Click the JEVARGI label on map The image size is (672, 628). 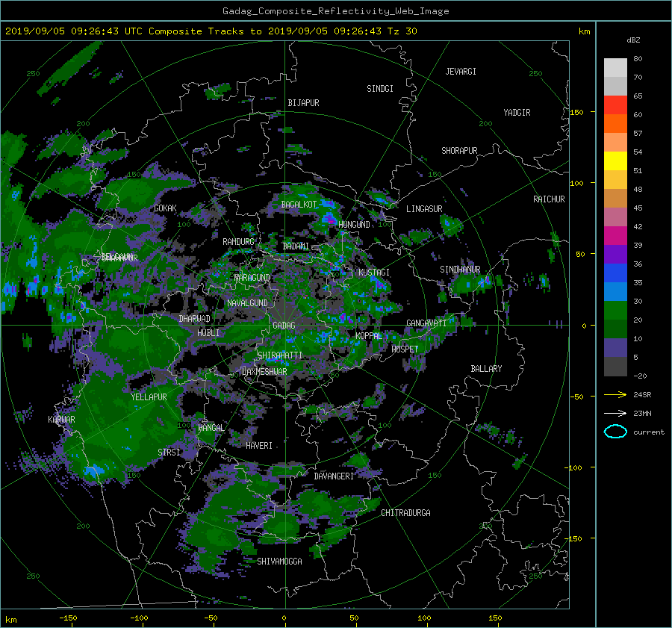(461, 72)
